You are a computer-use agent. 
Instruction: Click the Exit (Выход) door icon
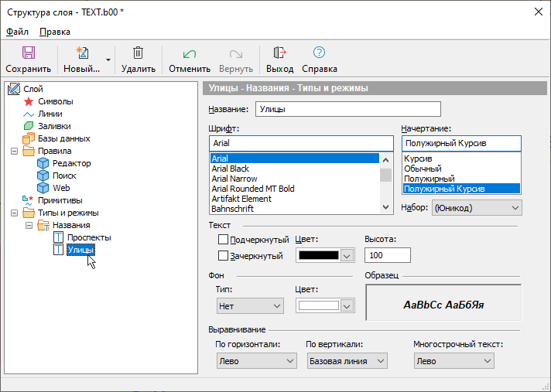pyautogui.click(x=279, y=53)
